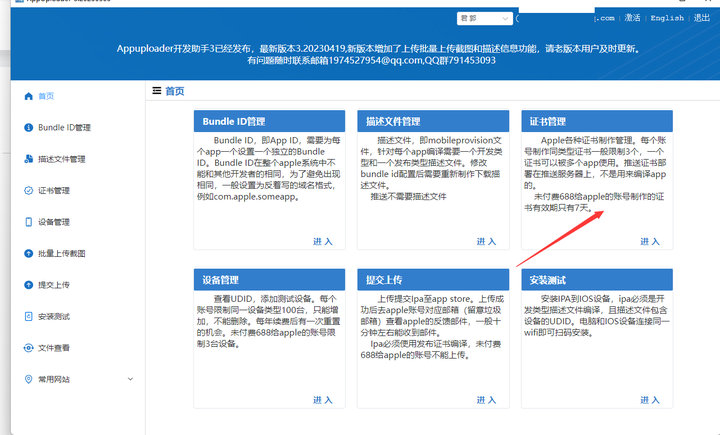Click 退出 to log out

click(702, 18)
